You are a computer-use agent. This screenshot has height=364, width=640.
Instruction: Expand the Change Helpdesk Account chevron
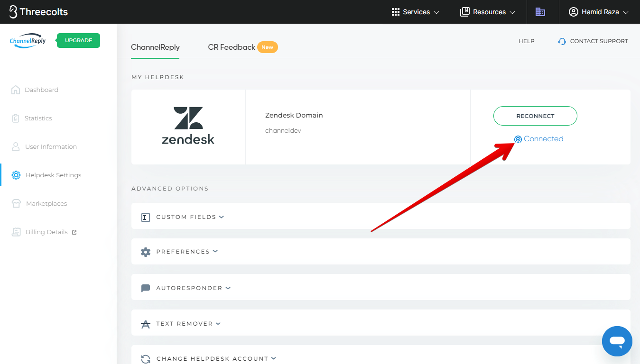274,358
